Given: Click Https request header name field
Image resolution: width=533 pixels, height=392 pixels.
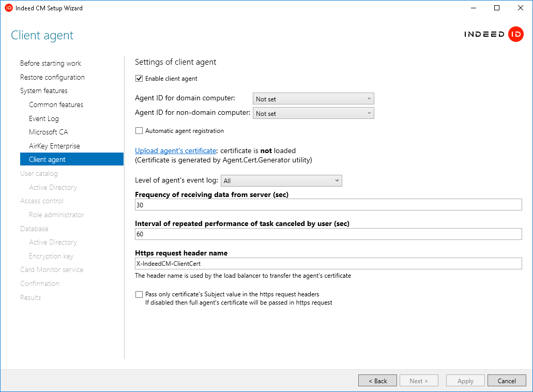Looking at the screenshot, I should (328, 263).
